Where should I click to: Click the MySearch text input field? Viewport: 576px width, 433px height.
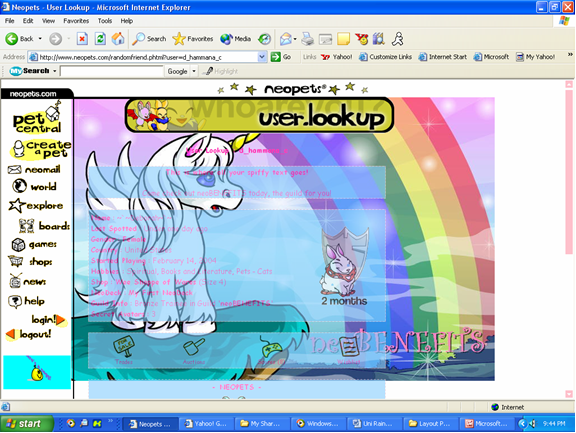click(112, 71)
